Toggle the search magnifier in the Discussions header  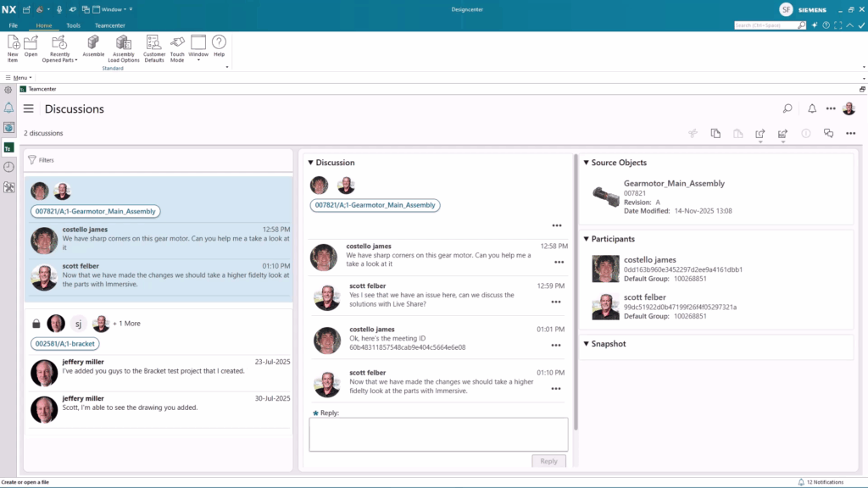pyautogui.click(x=787, y=108)
